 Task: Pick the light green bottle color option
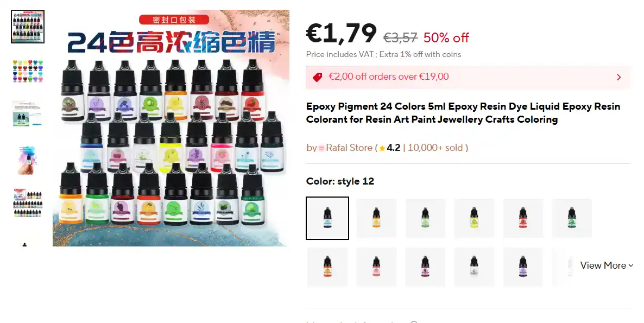[x=425, y=218]
